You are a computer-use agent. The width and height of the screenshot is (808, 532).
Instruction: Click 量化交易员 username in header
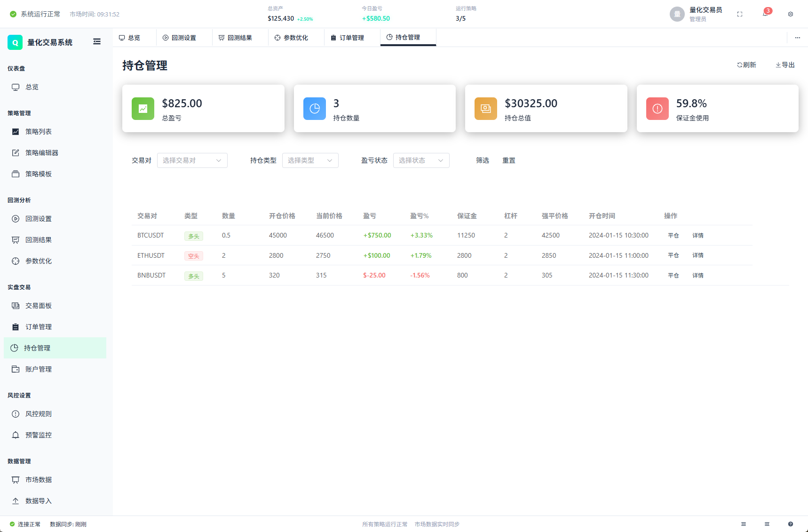pyautogui.click(x=705, y=10)
